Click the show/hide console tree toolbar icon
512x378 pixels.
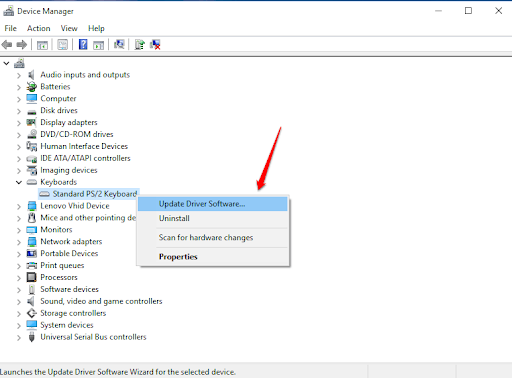(42, 45)
